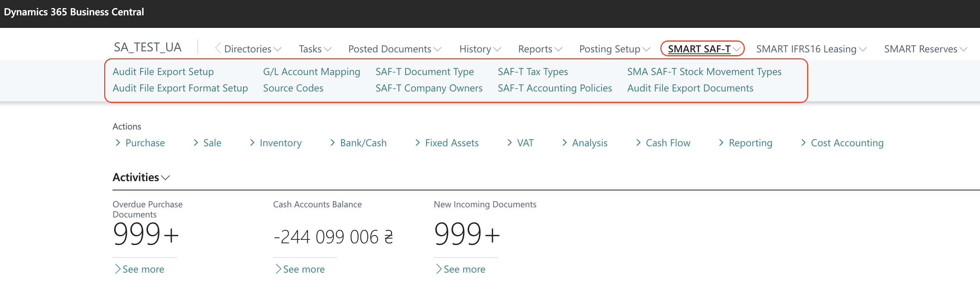This screenshot has width=980, height=289.
Task: Expand the Sale actions group
Action: (207, 143)
